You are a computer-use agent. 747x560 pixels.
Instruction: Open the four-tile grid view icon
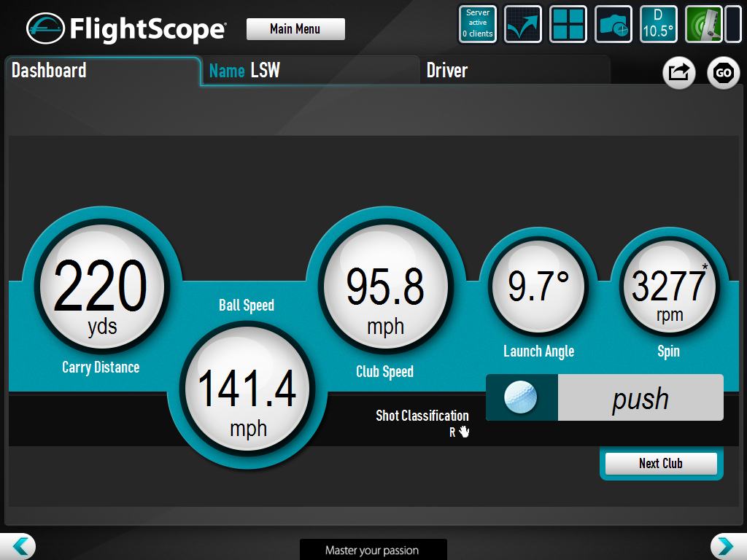[568, 24]
